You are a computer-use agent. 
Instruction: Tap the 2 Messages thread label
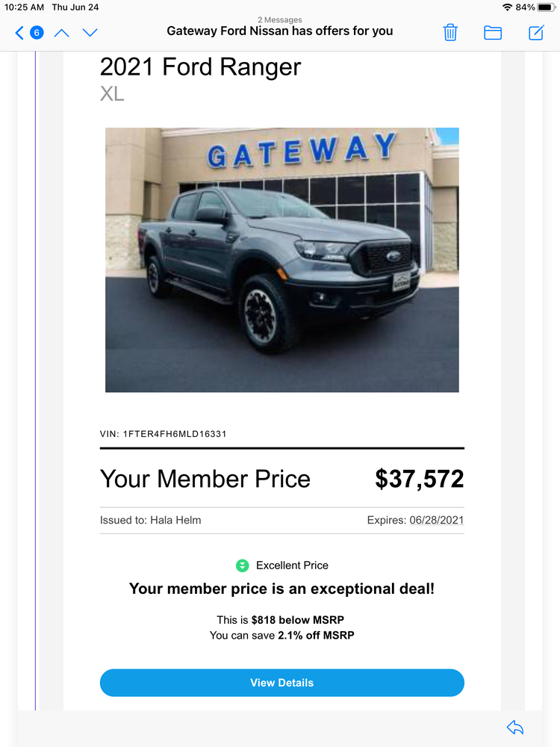(x=280, y=19)
